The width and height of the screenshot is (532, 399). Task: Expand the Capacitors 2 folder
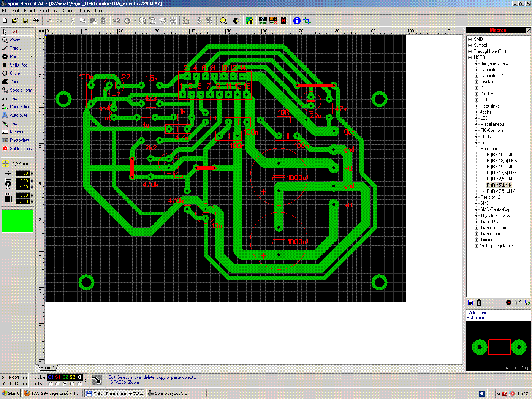[476, 76]
